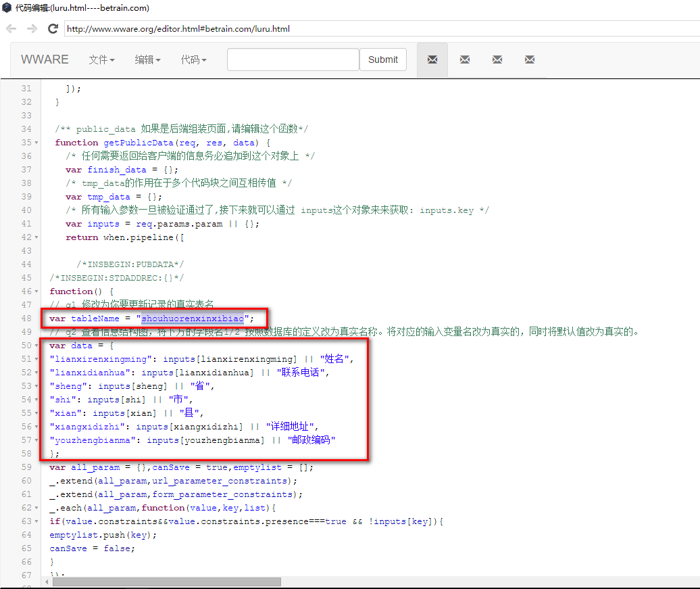Viewport: 700px width, 589px height.
Task: Click the horizontal scrollbar left arrow
Action: (47, 582)
